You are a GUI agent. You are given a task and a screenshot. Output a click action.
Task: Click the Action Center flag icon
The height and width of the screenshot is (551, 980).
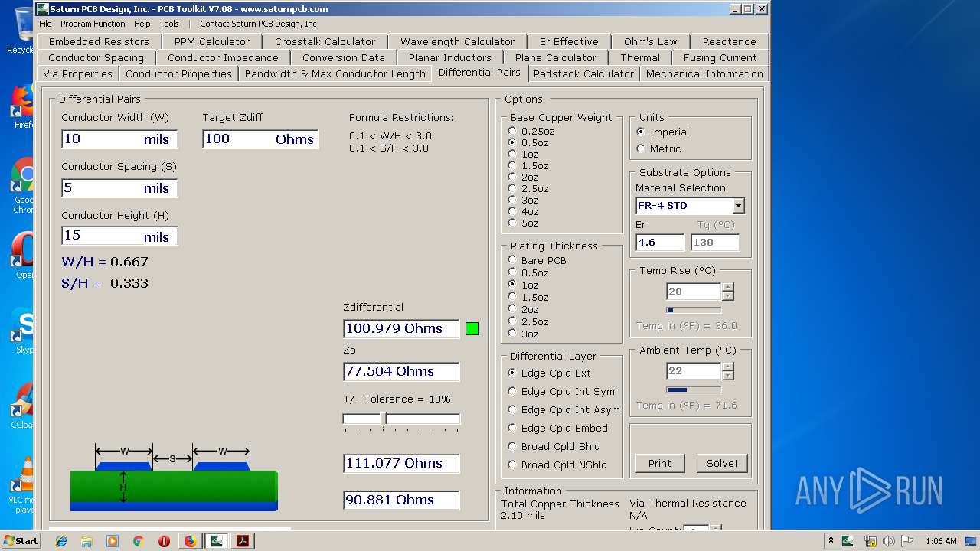click(906, 541)
